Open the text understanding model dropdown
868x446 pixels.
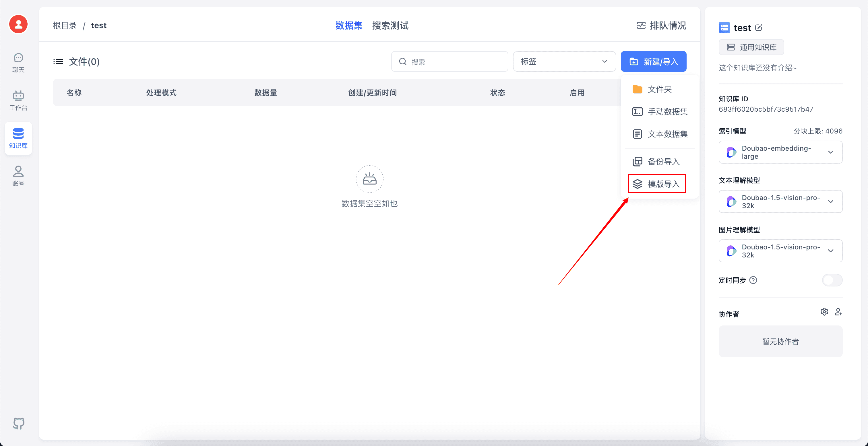click(780, 201)
